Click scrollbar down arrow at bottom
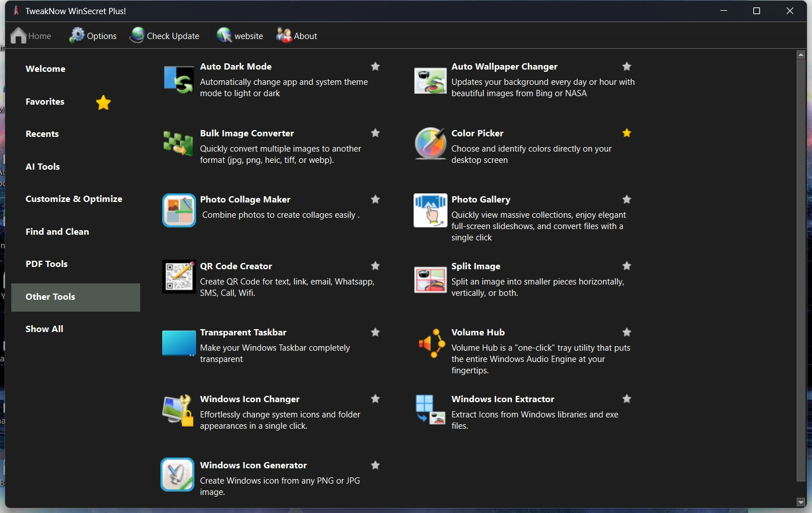 [801, 502]
